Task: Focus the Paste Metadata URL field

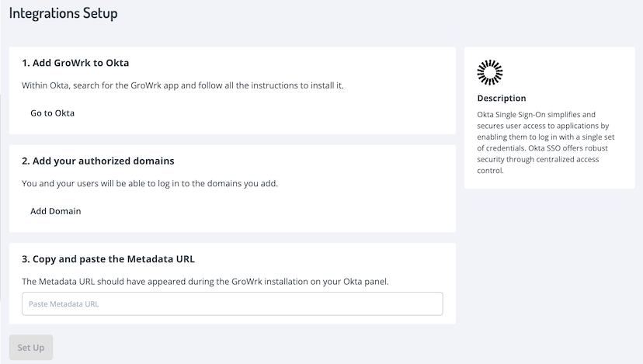Action: (x=232, y=303)
